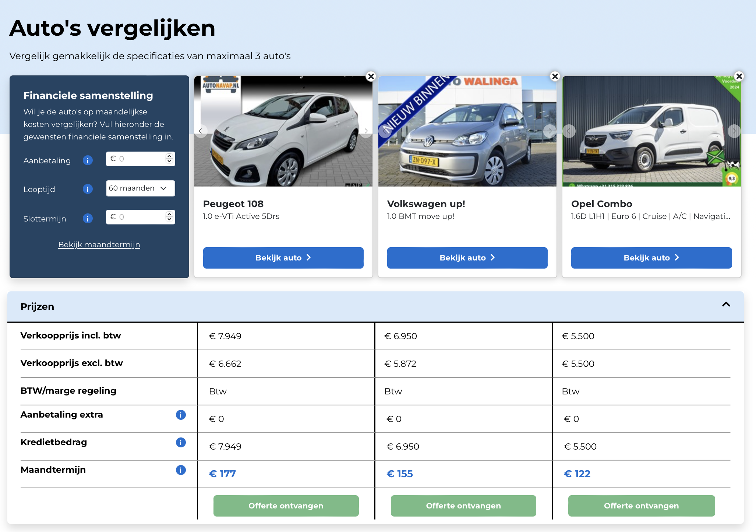Request an Offerte ontvangen for the Volkswagen up!
The image size is (756, 532).
(463, 506)
